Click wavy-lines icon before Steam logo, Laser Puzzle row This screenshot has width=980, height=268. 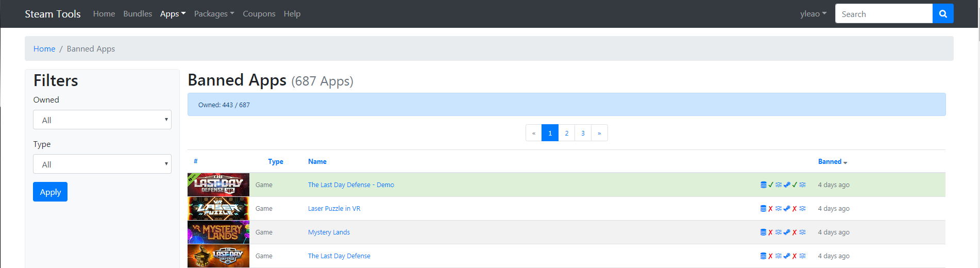click(x=779, y=208)
